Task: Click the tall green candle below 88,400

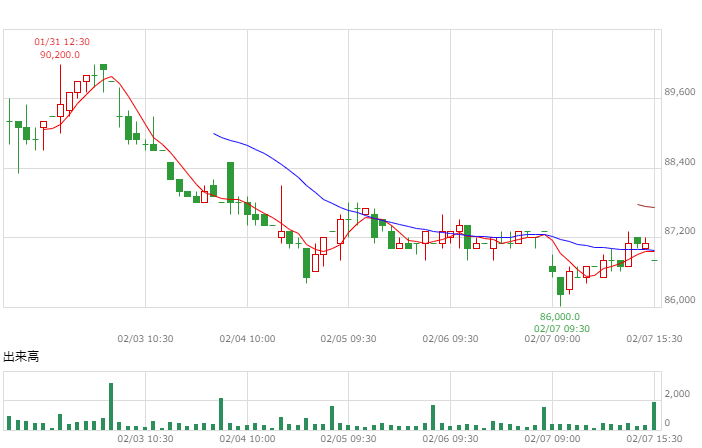Action: 231,182
